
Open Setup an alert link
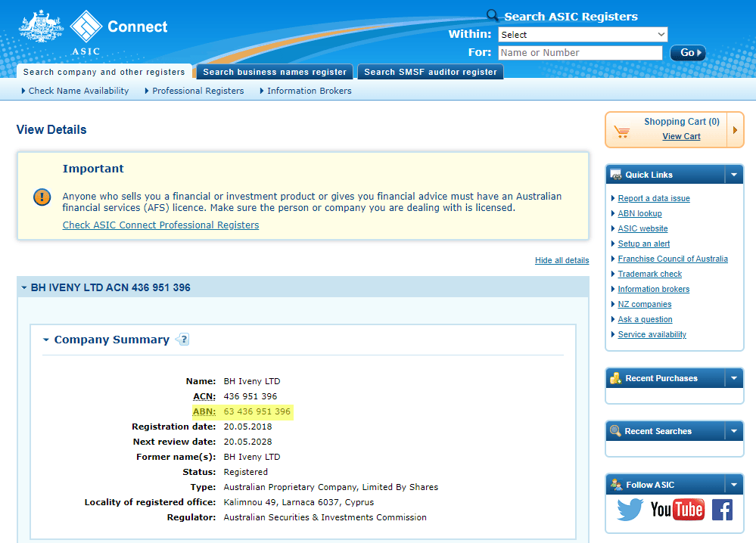point(644,244)
